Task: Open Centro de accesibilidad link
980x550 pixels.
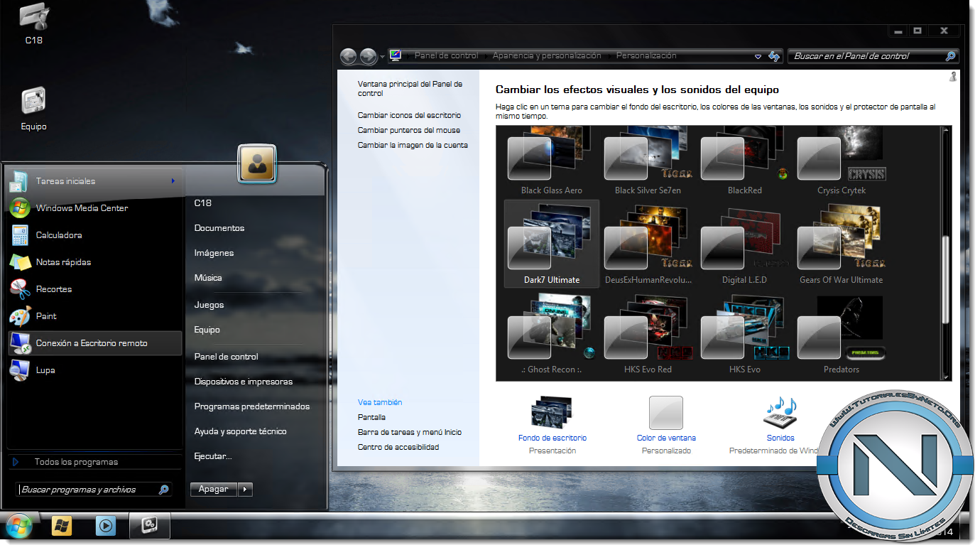Action: (398, 447)
